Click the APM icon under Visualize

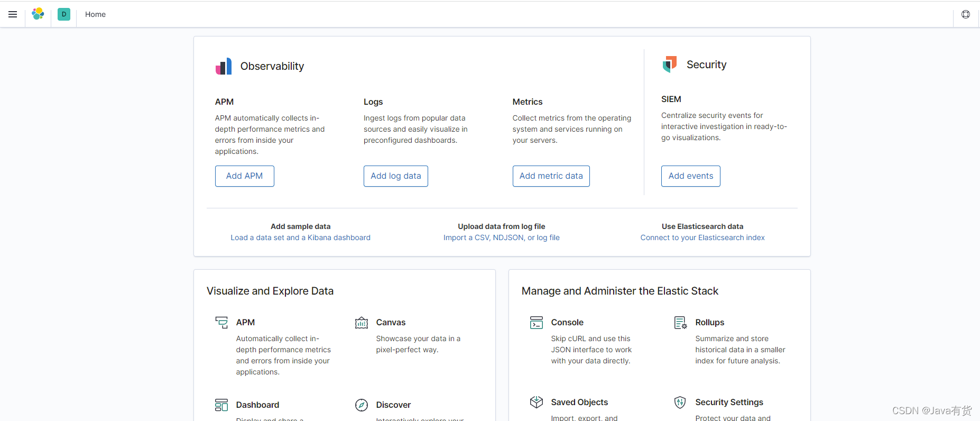point(221,322)
